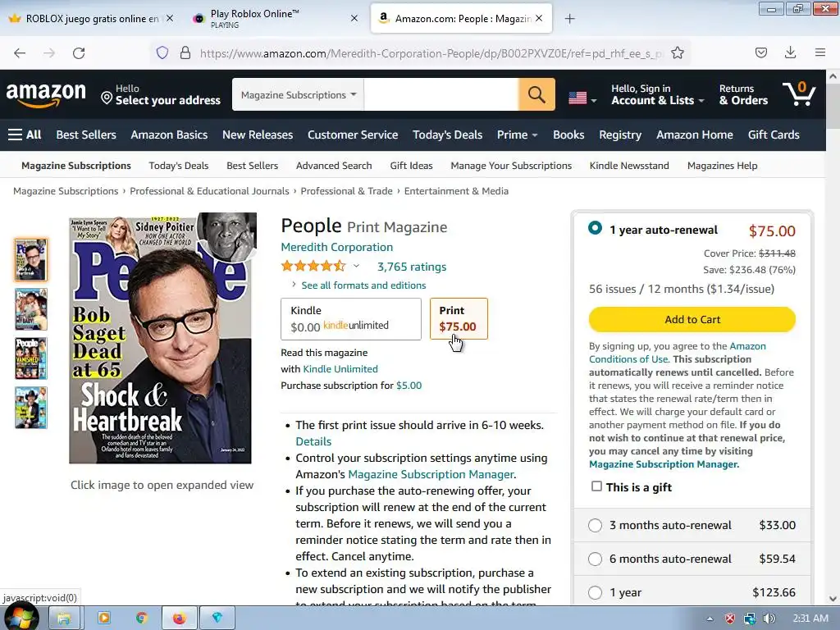Viewport: 840px width, 630px height.
Task: Close the ROBLOX juego gratis tab
Action: (170, 18)
